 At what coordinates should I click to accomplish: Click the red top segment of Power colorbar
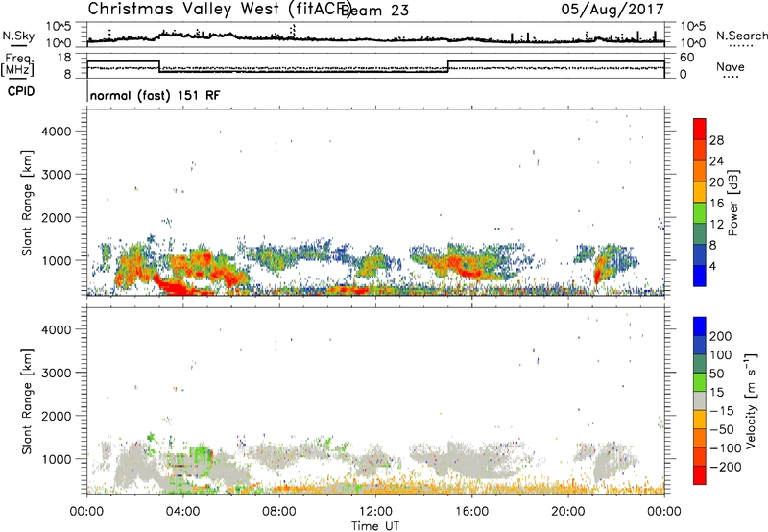coord(700,129)
